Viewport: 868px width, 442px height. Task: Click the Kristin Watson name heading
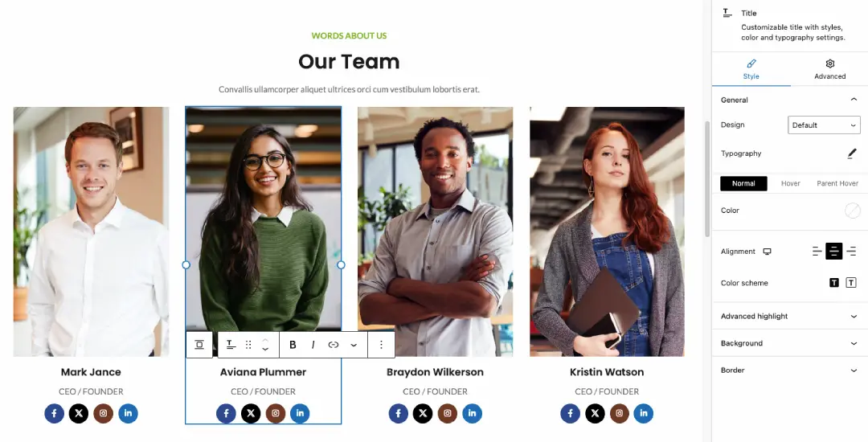click(x=607, y=372)
